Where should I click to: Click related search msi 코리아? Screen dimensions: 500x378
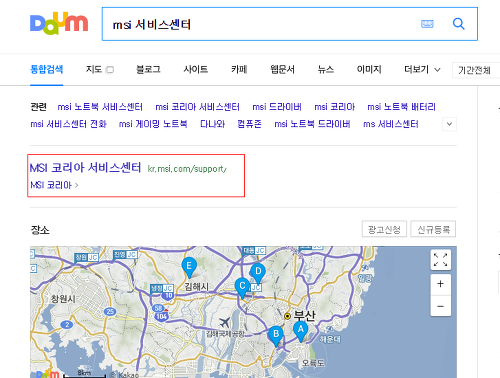coord(334,107)
